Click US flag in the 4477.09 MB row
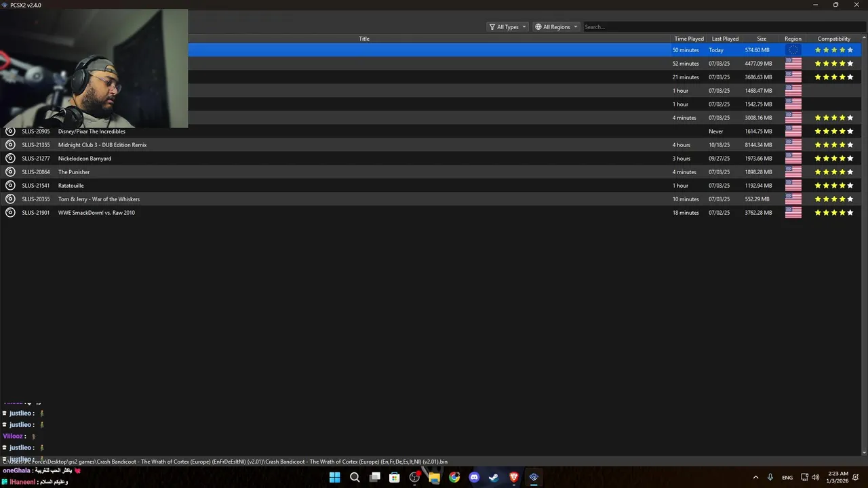 click(793, 63)
